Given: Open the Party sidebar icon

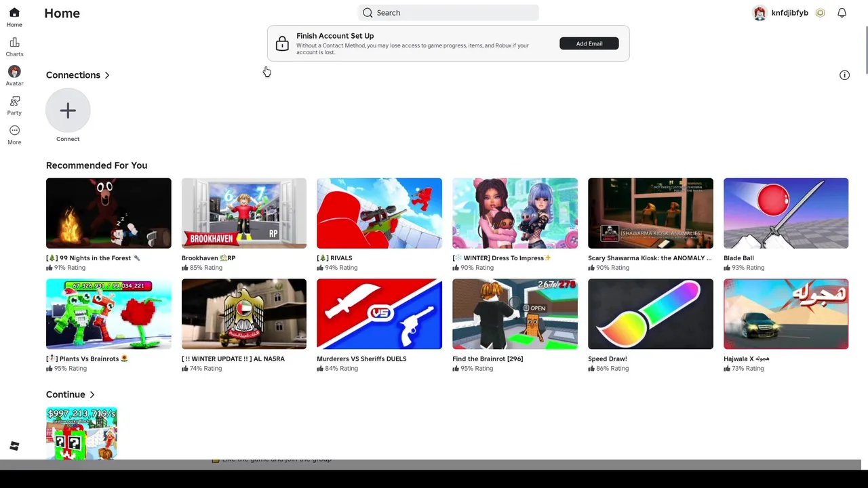Looking at the screenshot, I should [14, 101].
